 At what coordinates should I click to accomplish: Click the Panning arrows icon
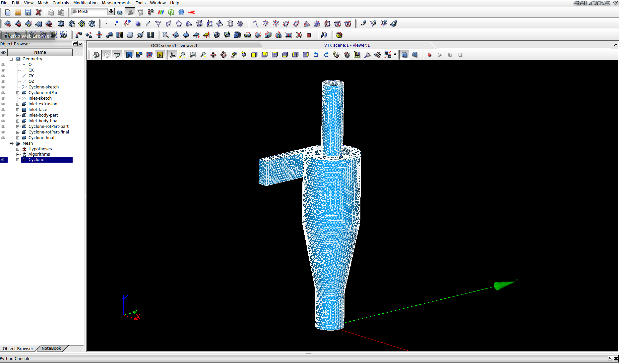tap(213, 55)
